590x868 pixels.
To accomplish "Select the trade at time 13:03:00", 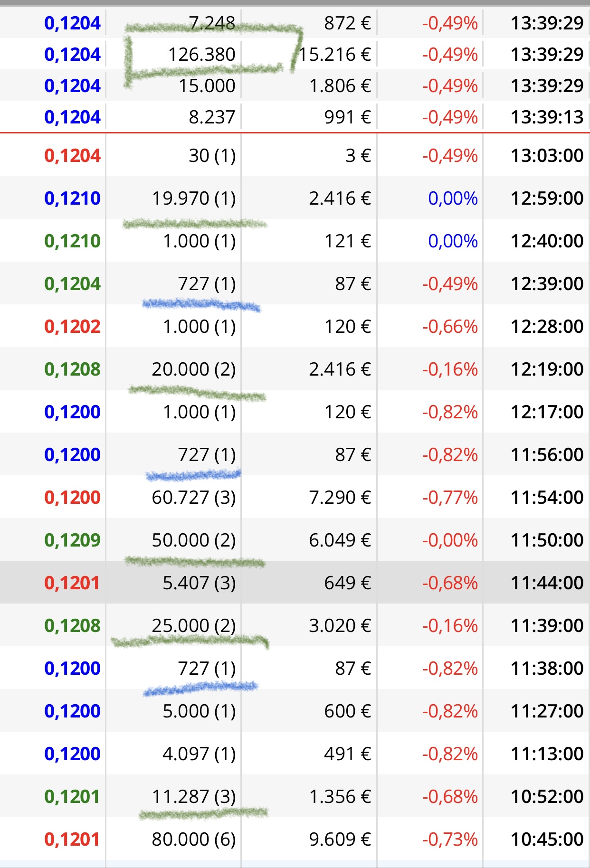I will click(x=295, y=155).
